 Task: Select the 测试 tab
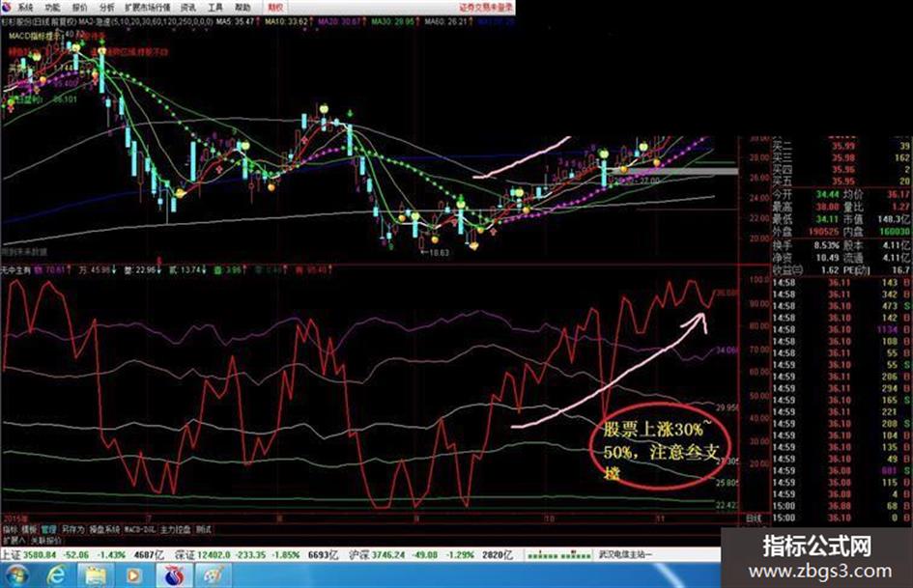click(x=203, y=529)
